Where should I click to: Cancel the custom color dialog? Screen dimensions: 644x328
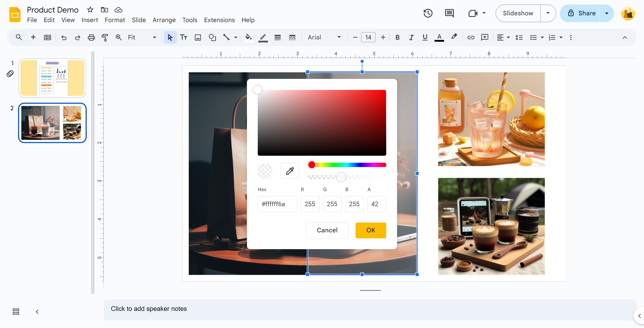[327, 230]
